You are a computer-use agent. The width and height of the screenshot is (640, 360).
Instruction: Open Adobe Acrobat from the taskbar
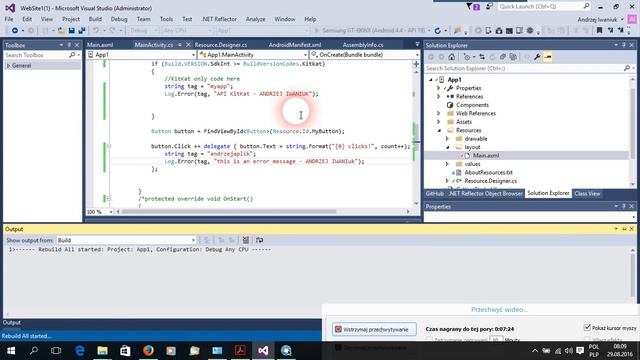240,351
